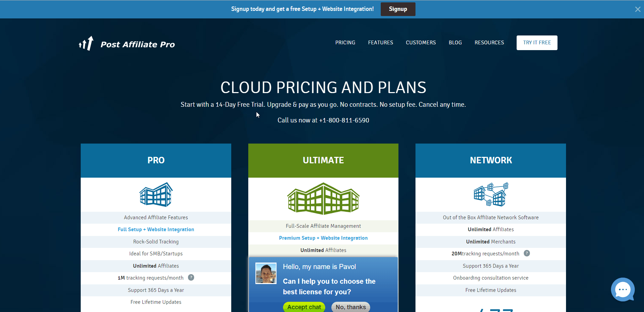
Task: Click 'Ideal for SMB/Startups' row
Action: 156,254
